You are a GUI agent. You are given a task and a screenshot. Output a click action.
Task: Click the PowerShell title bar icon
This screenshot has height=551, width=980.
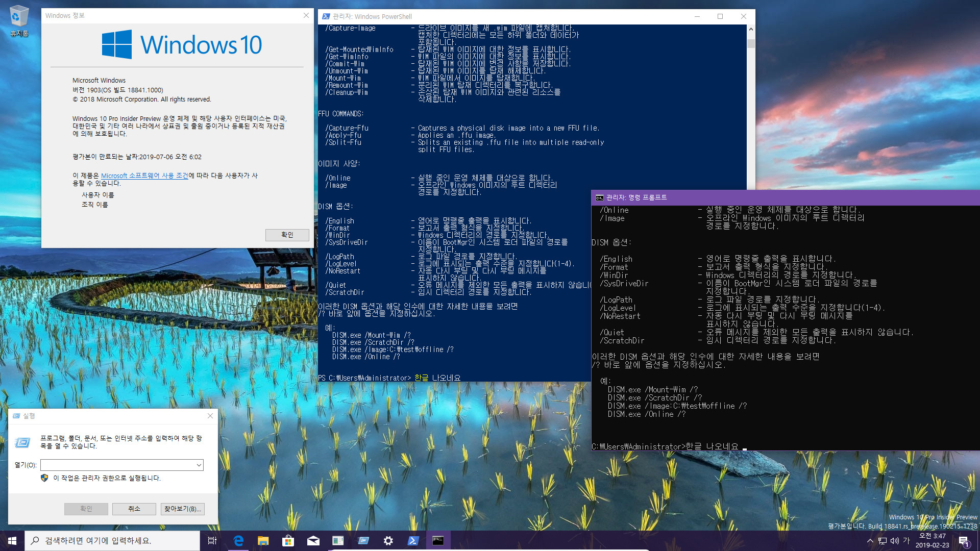click(x=326, y=16)
